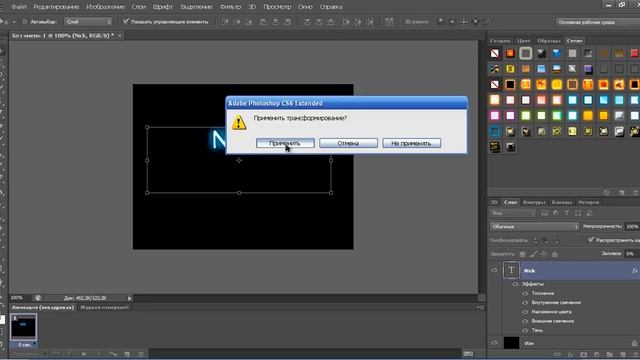The image size is (640, 360).
Task: Toggle visibility of all Эффекты
Action: click(516, 284)
